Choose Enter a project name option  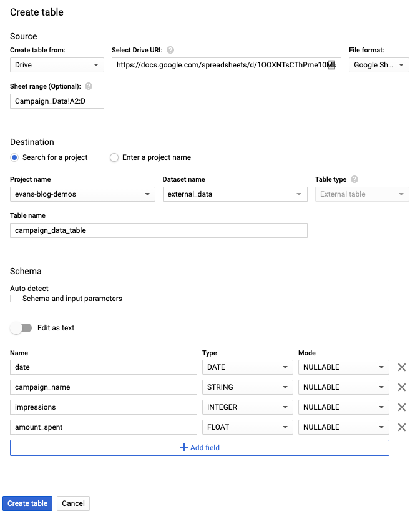[114, 157]
